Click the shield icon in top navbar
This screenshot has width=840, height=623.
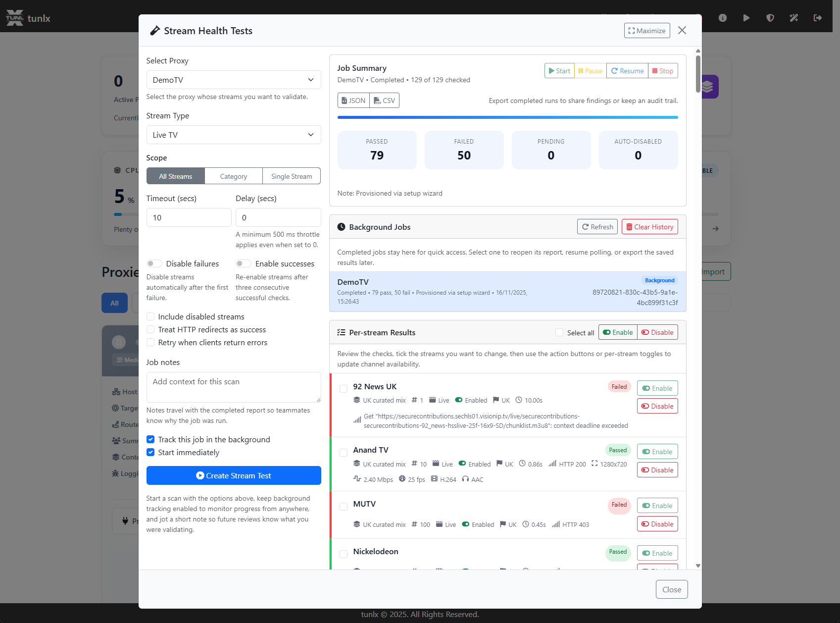click(x=770, y=18)
